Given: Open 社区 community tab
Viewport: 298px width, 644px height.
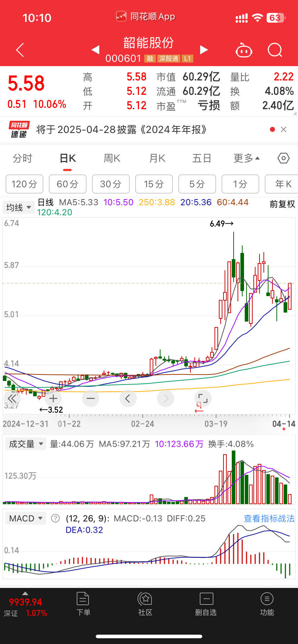Looking at the screenshot, I should [145, 604].
